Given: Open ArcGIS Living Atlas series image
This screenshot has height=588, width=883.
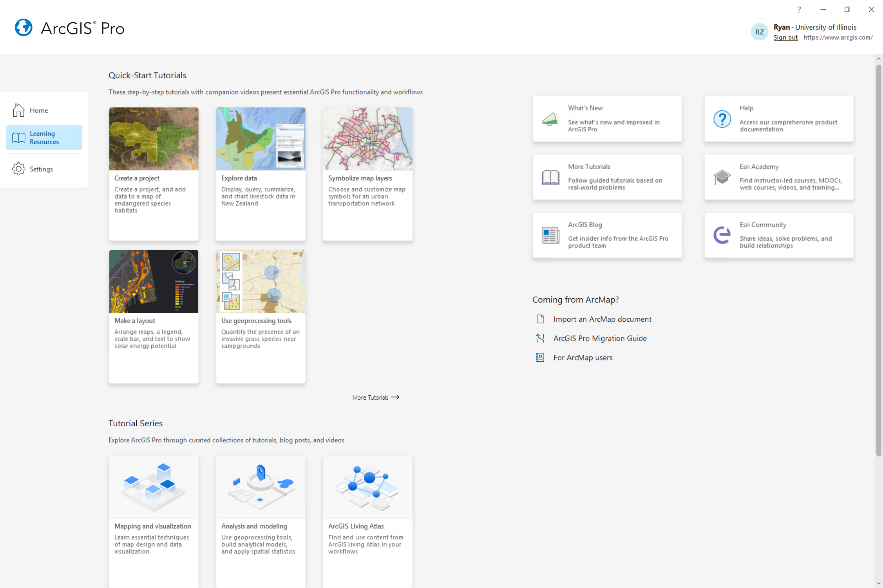Looking at the screenshot, I should coord(367,487).
